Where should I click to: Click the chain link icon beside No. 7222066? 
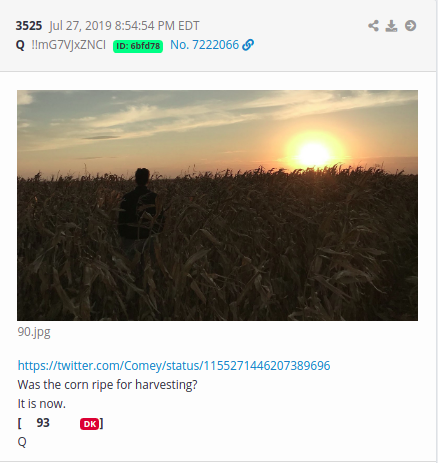pyautogui.click(x=248, y=45)
